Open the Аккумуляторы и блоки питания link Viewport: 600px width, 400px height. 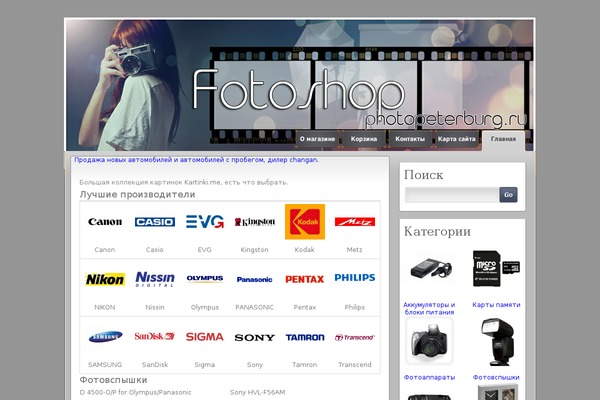(429, 309)
